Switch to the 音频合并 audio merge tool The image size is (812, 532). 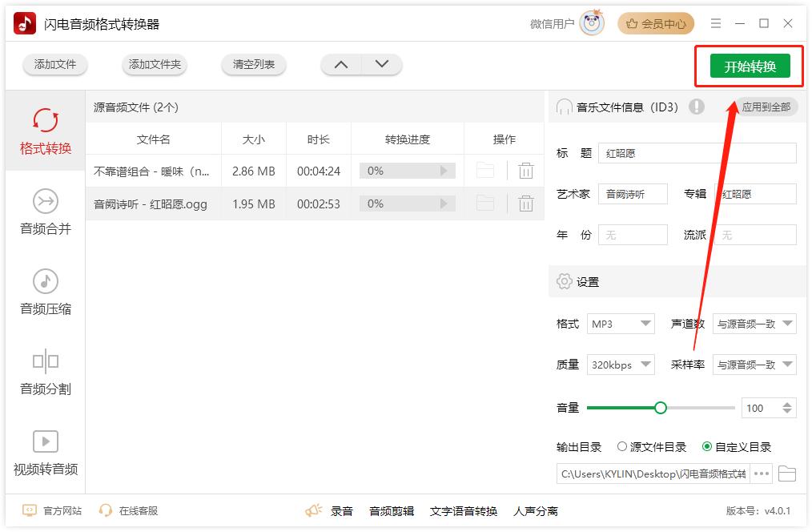(45, 212)
